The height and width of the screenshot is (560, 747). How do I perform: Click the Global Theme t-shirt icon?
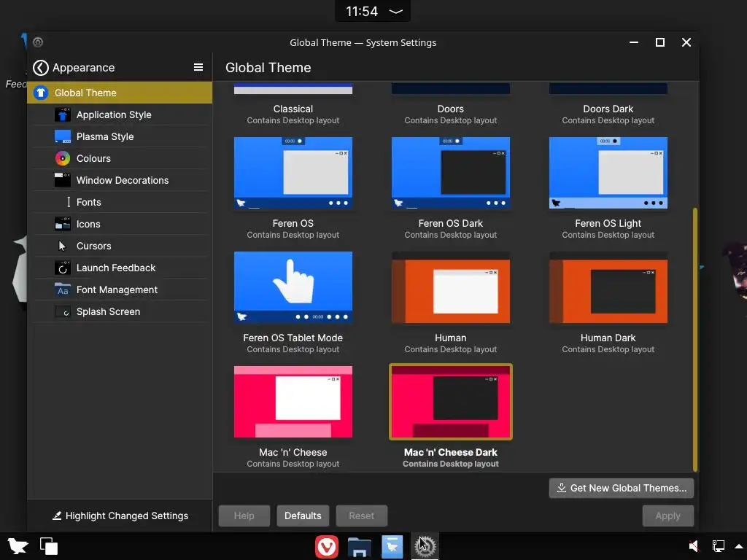tap(41, 93)
